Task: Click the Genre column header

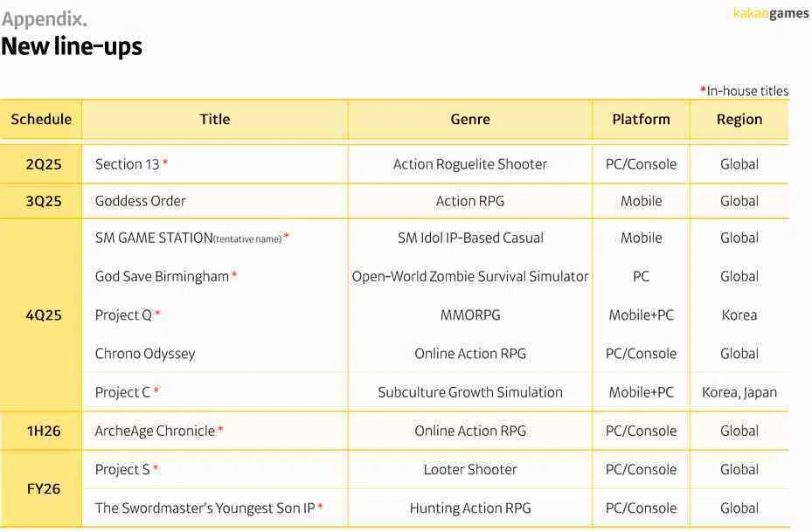Action: [470, 119]
